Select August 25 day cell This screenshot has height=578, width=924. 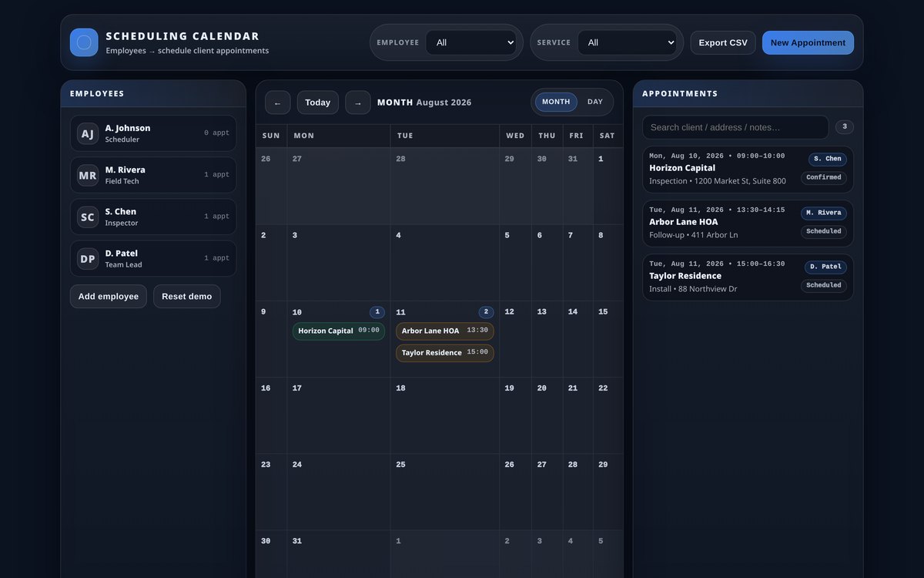click(445, 492)
